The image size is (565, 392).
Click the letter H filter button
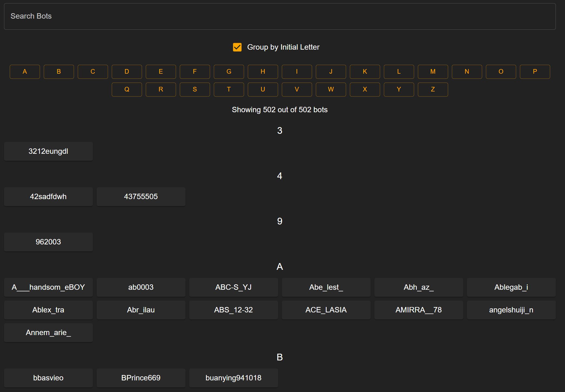click(263, 72)
